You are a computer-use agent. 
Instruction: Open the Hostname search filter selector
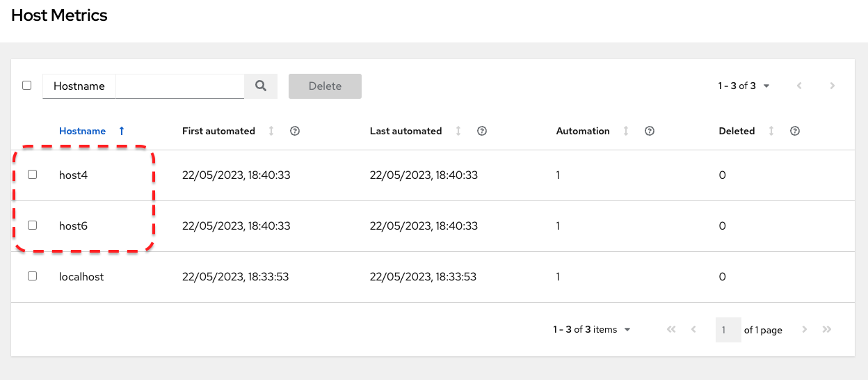click(79, 86)
